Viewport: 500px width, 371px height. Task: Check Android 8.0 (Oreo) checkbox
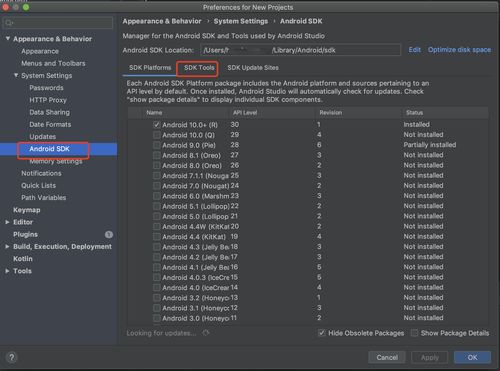[x=156, y=165]
